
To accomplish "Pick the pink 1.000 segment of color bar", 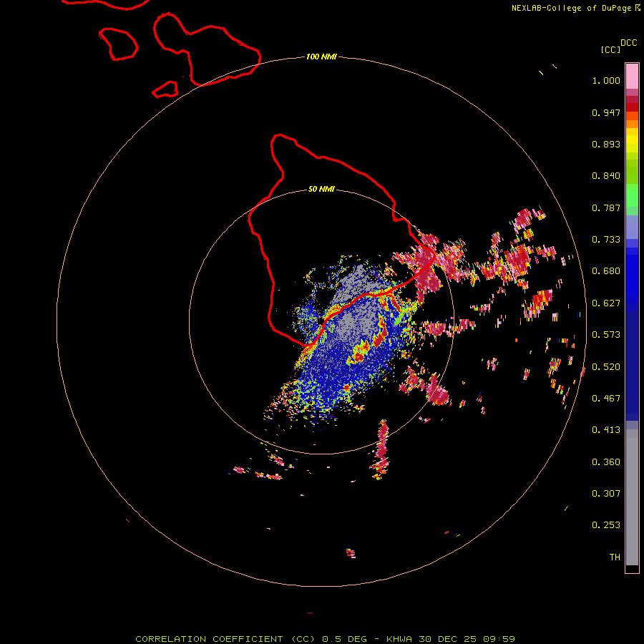I will coord(632,77).
